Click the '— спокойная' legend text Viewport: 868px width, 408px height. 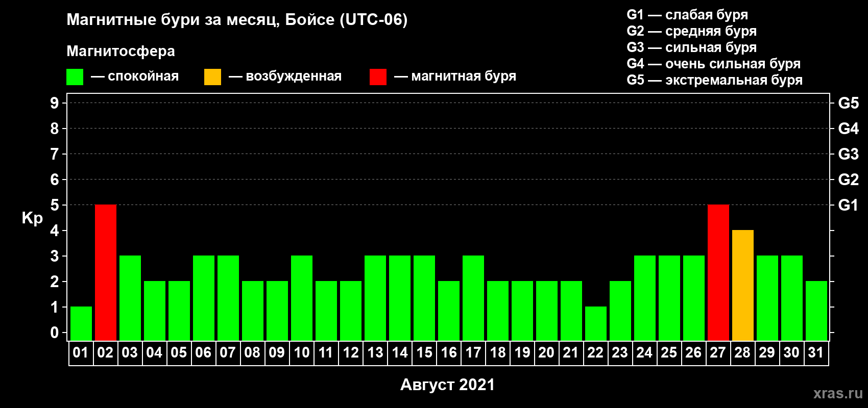point(135,76)
